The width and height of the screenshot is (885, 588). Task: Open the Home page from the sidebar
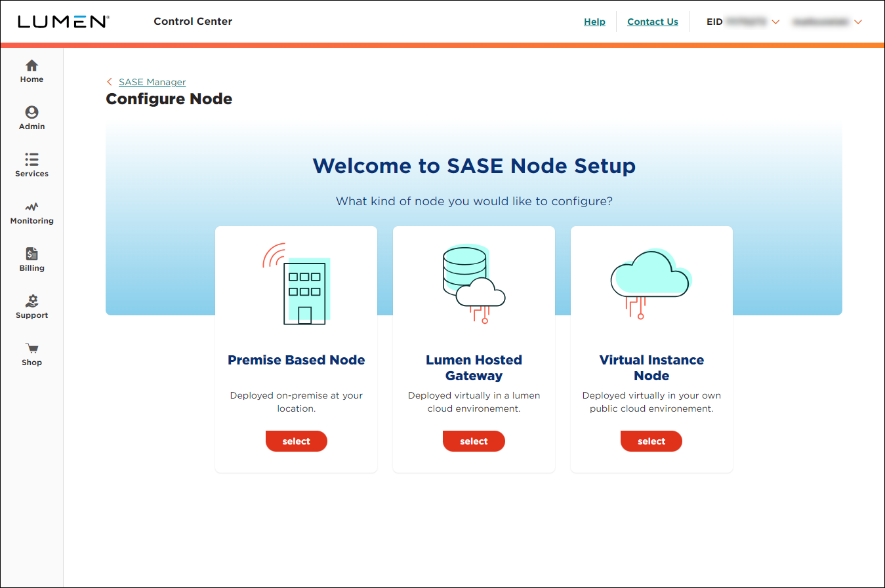31,70
